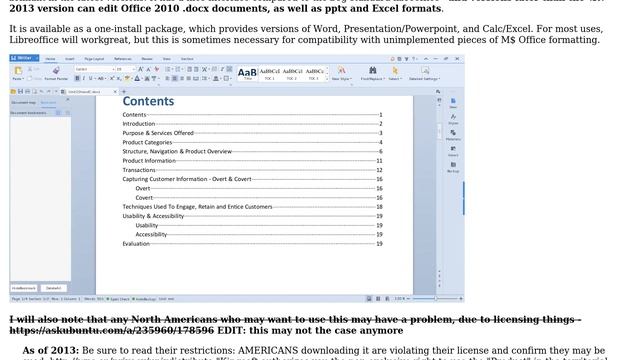Click the Clear Formatting eraser icon
The image size is (640, 360).
[x=156, y=69]
